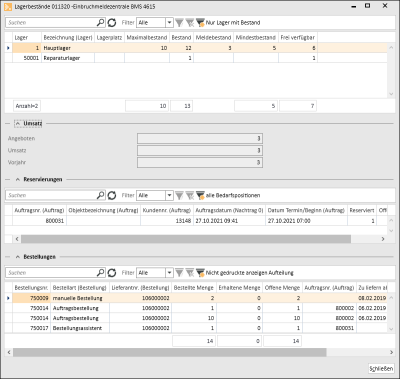Sort by the Bestand column header

[181, 37]
